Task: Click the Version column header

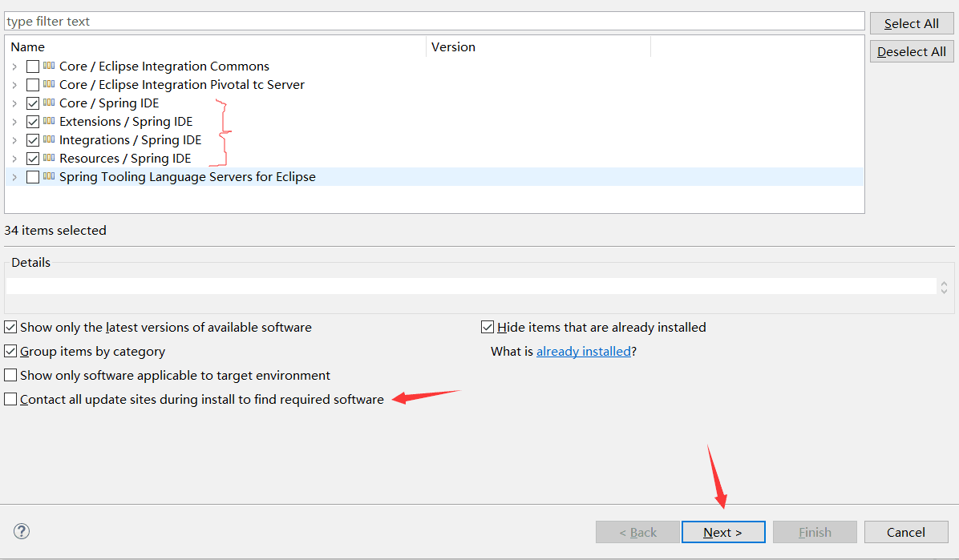Action: (x=538, y=47)
